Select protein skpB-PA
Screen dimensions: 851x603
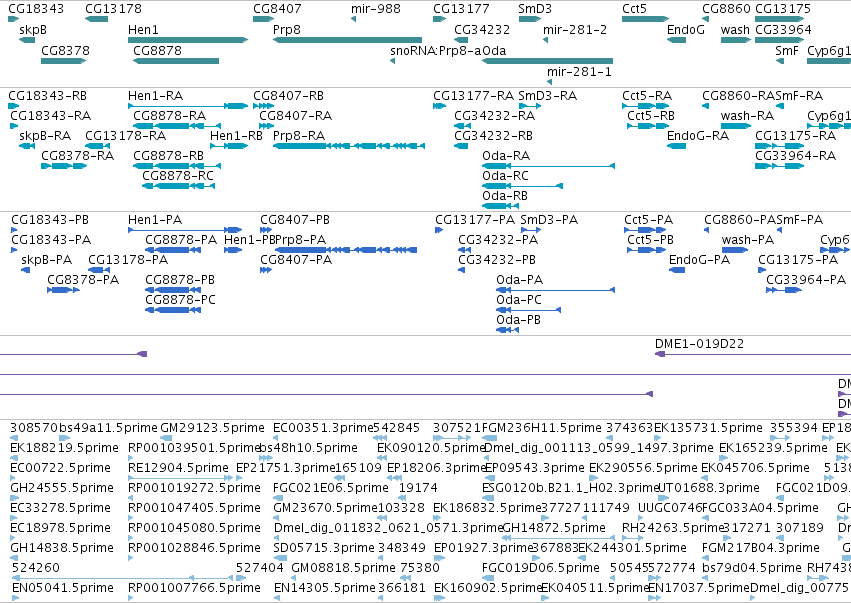click(x=47, y=260)
